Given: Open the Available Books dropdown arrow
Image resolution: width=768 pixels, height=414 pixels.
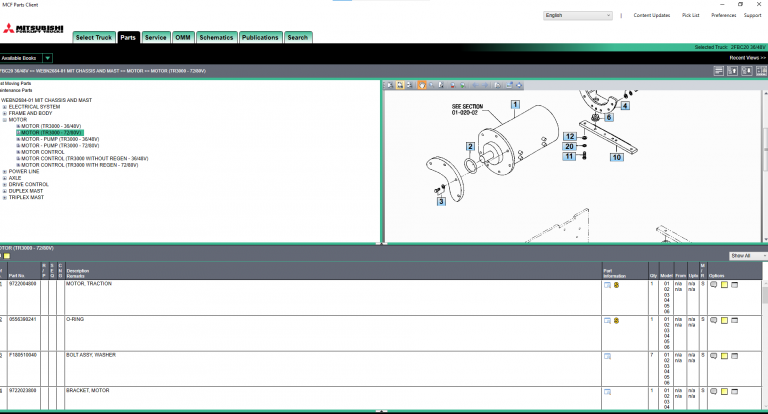Looking at the screenshot, I should point(48,58).
